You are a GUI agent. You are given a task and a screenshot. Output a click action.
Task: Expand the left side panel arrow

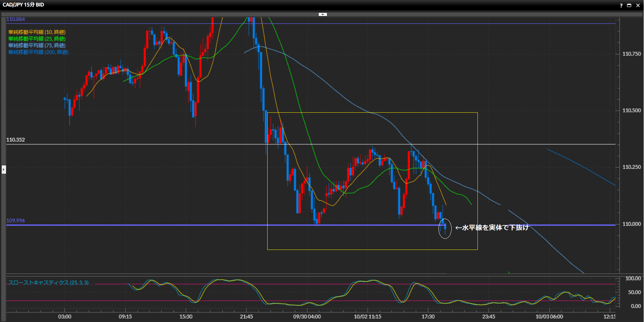[4, 169]
